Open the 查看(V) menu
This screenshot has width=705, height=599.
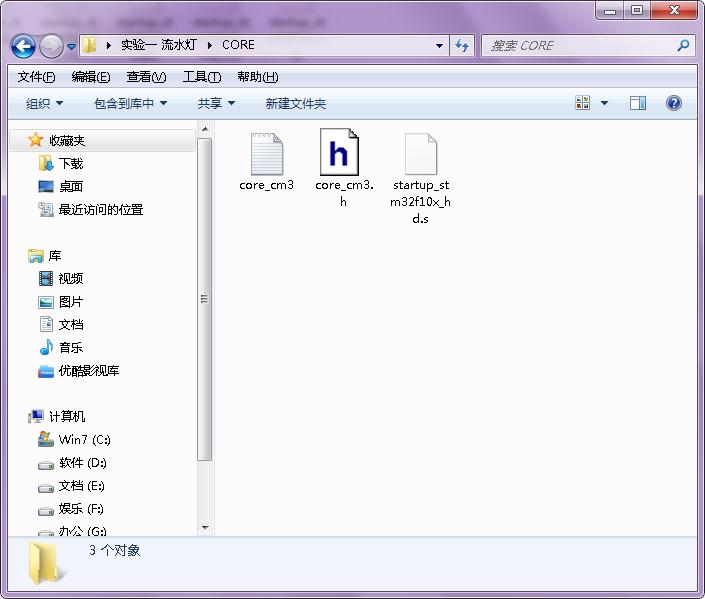(x=146, y=77)
